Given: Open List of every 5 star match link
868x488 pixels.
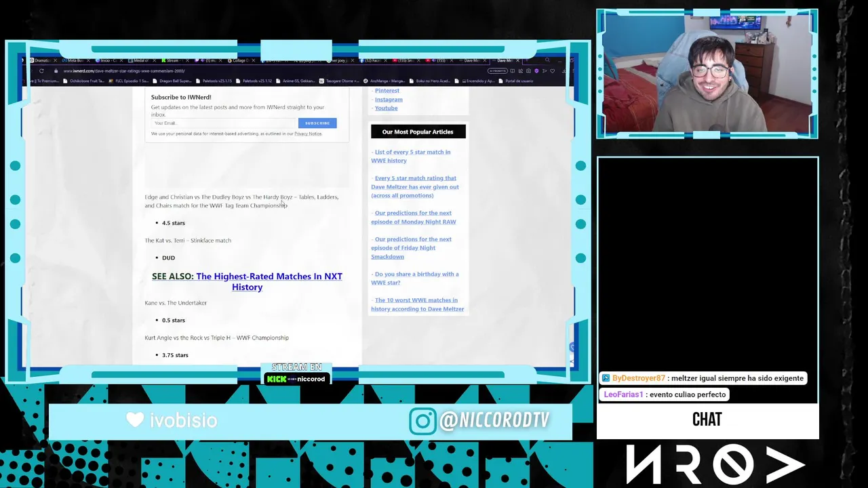Looking at the screenshot, I should (411, 156).
